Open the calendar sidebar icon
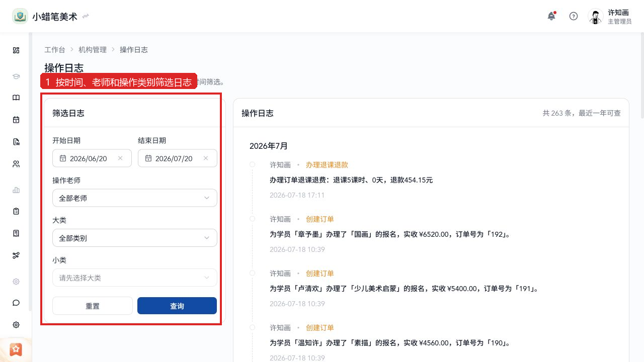Viewport: 644px width, 362px height. [x=16, y=120]
